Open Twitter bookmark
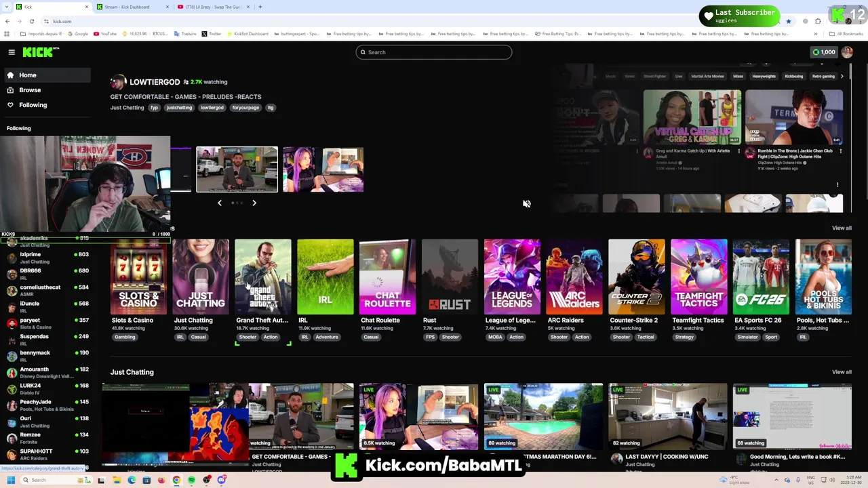This screenshot has width=868, height=488. (212, 34)
